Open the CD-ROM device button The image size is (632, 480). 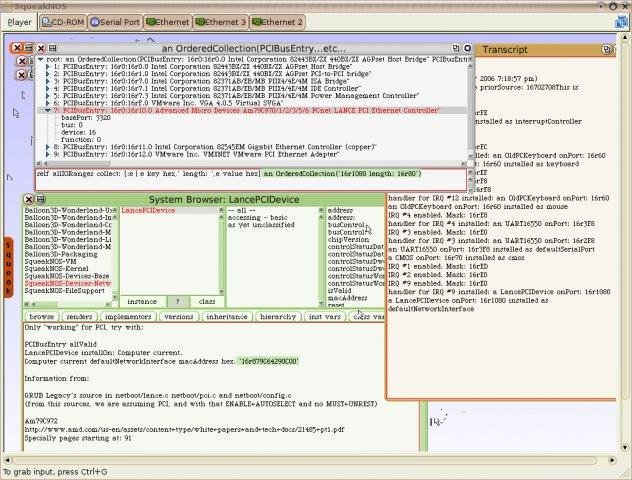[62, 22]
